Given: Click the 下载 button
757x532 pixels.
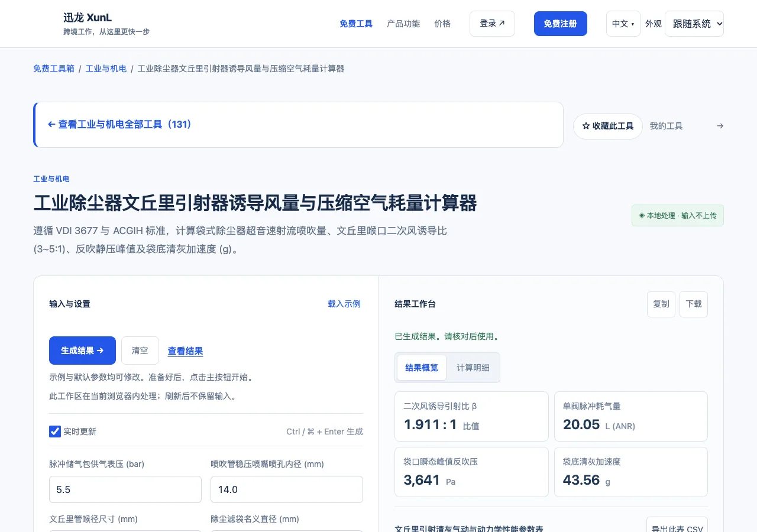Looking at the screenshot, I should 694,304.
